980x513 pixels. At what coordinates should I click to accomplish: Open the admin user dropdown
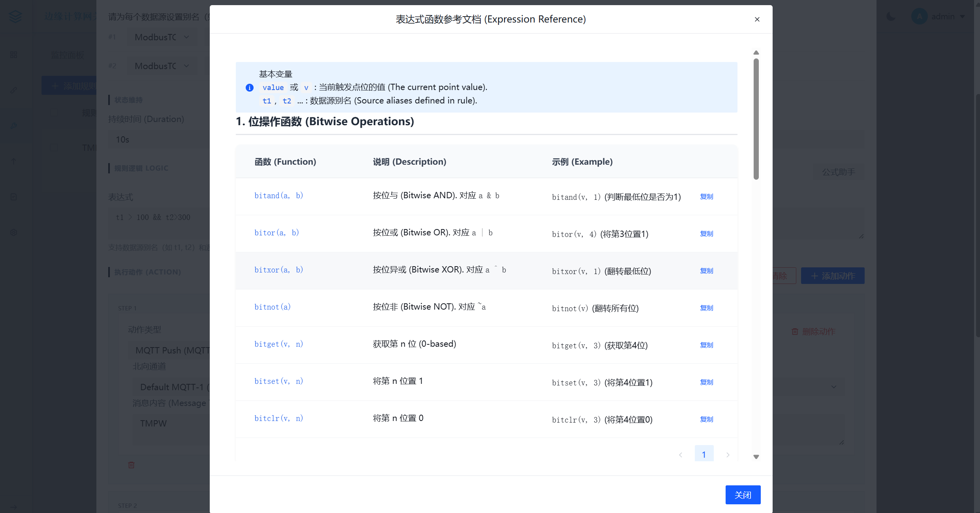click(939, 17)
